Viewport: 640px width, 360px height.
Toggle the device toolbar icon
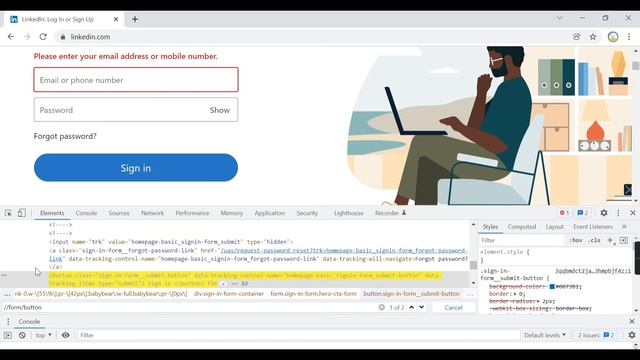[22, 213]
